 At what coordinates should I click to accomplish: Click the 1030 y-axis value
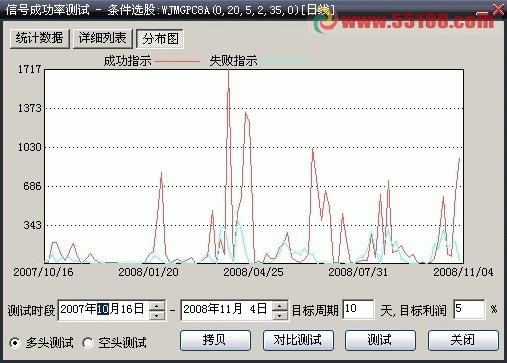click(29, 147)
